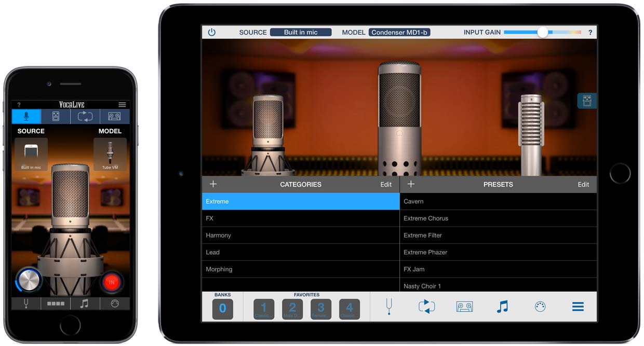
Task: Tap the help question mark on the iPad
Action: (590, 32)
